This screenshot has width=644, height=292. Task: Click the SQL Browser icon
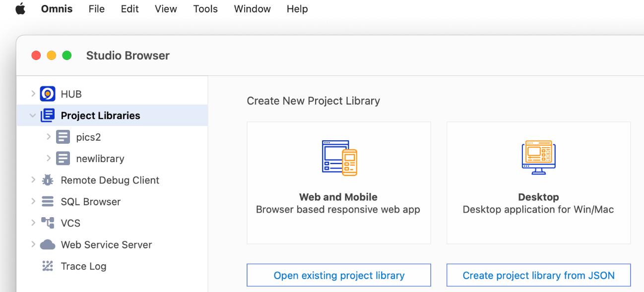coord(48,202)
